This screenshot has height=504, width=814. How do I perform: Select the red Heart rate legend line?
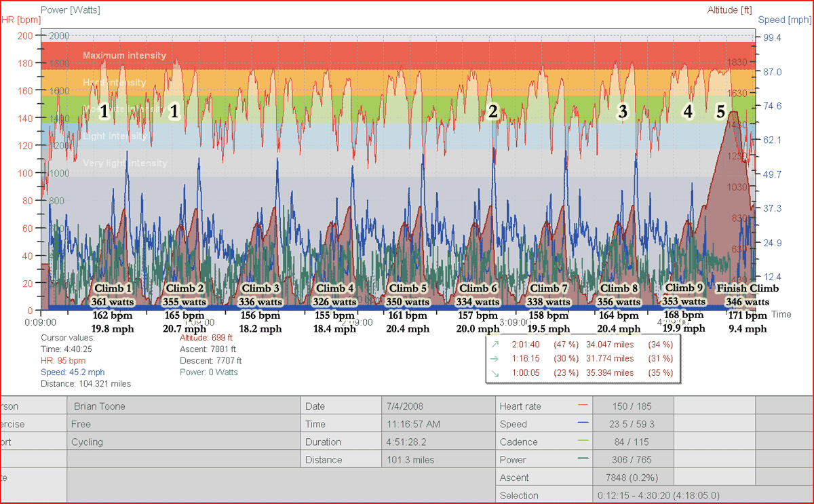(582, 406)
